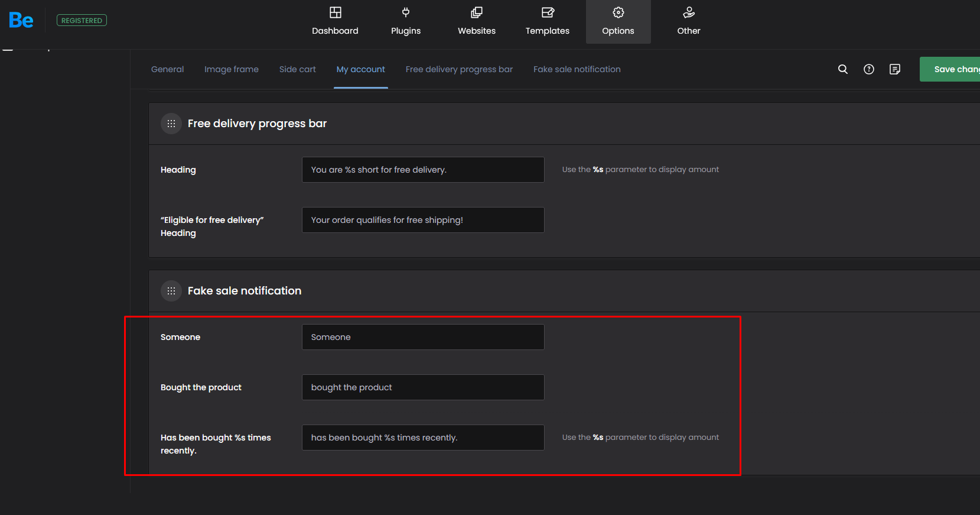The height and width of the screenshot is (515, 980).
Task: Click the Someone text field
Action: tap(423, 337)
